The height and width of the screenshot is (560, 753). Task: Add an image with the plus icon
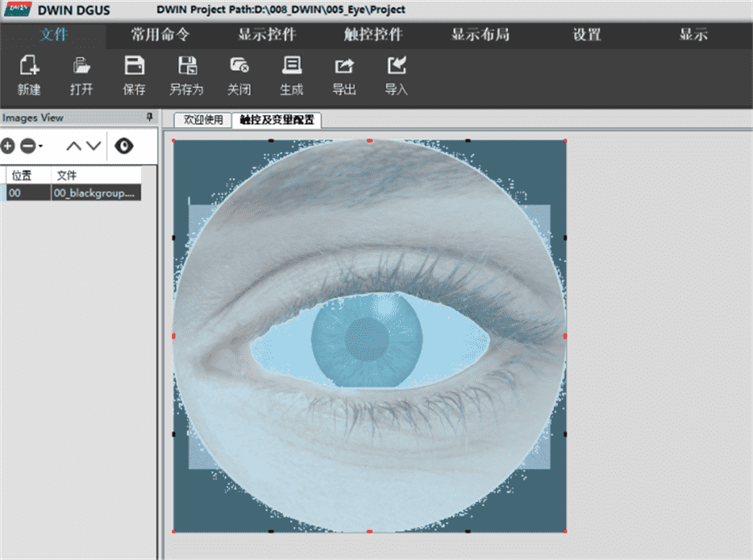click(x=8, y=146)
